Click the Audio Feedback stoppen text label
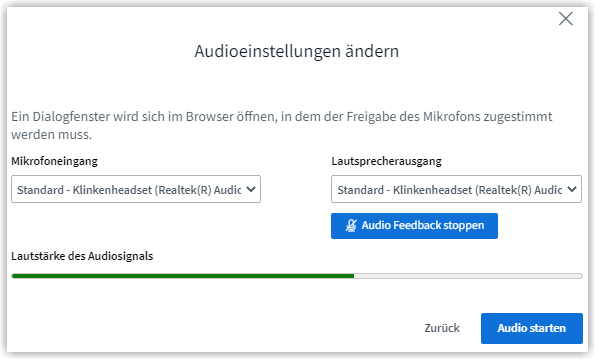This screenshot has height=360, width=596. (x=423, y=225)
